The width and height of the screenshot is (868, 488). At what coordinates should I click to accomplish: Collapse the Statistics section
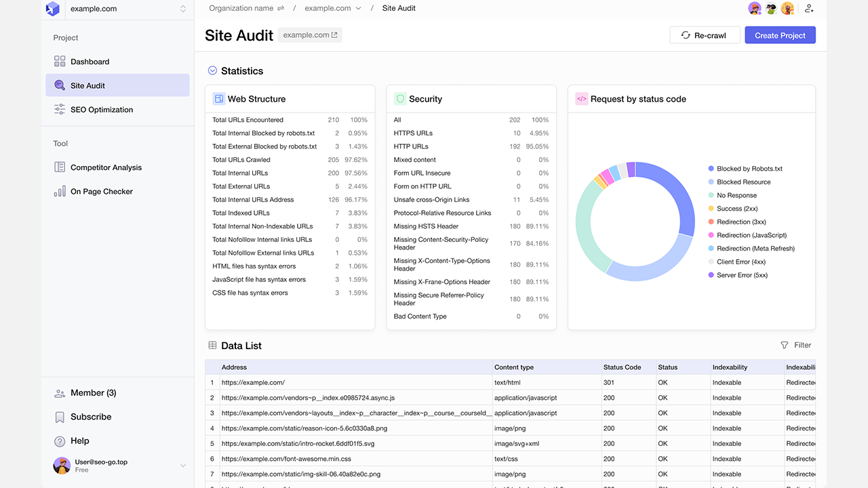tap(212, 70)
